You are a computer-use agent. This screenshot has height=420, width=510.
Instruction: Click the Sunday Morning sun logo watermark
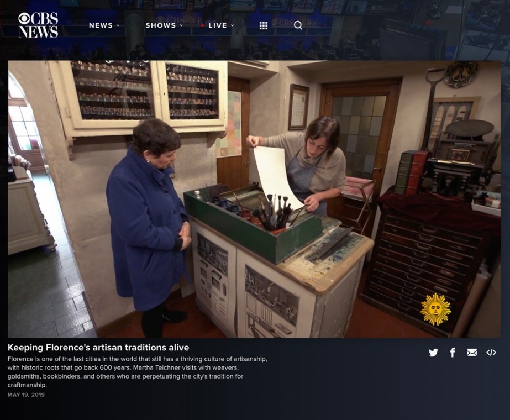435,309
